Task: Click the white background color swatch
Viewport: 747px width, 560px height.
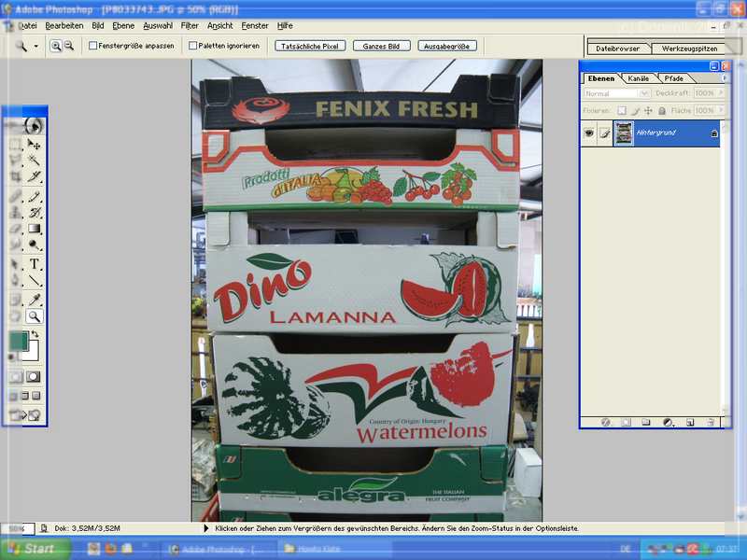Action: [34, 355]
